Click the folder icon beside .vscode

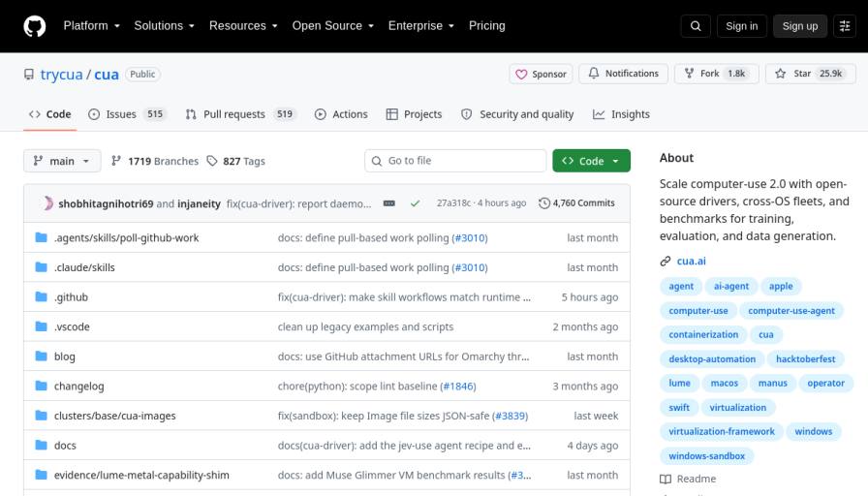click(41, 326)
